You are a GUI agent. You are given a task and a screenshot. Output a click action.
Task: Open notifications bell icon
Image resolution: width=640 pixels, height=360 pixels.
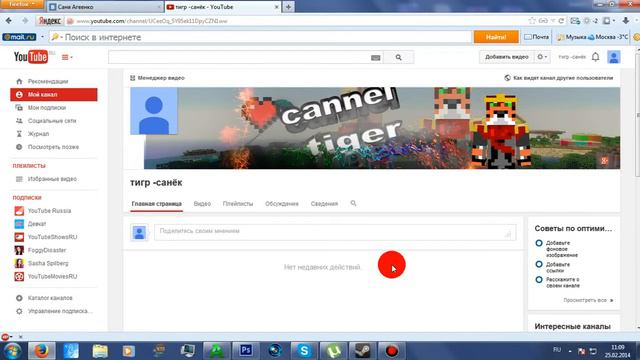pyautogui.click(x=596, y=57)
